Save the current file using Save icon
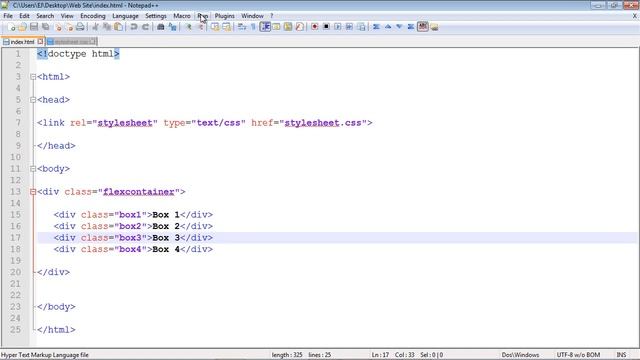 coord(34,27)
